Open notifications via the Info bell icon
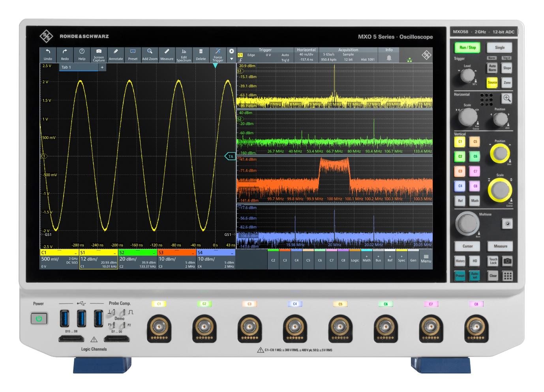The width and height of the screenshot is (544, 392). click(x=388, y=57)
